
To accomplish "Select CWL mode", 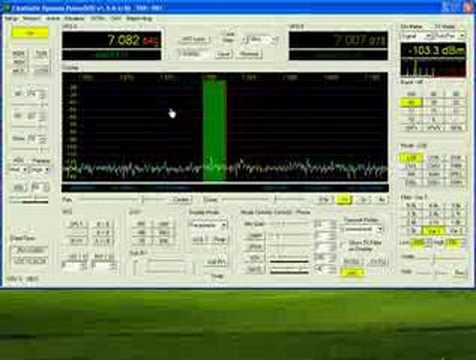I will (411, 166).
